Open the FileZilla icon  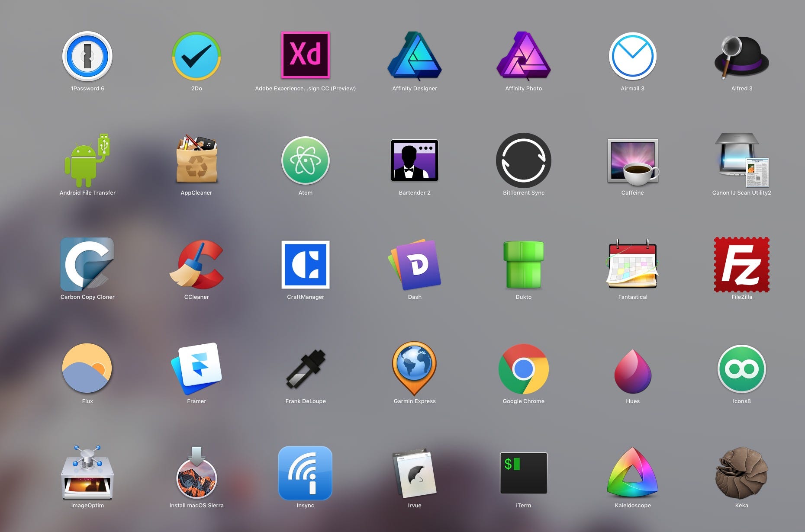[x=742, y=264]
